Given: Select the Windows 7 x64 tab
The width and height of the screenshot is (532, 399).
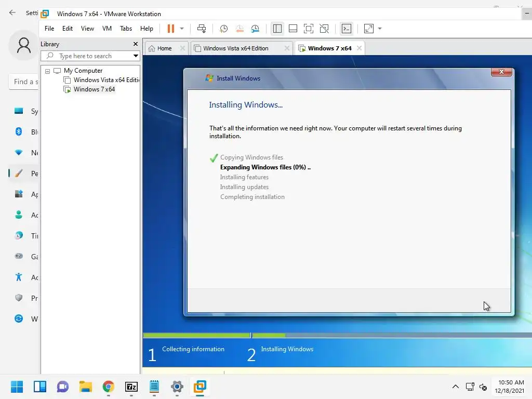Looking at the screenshot, I should click(329, 48).
